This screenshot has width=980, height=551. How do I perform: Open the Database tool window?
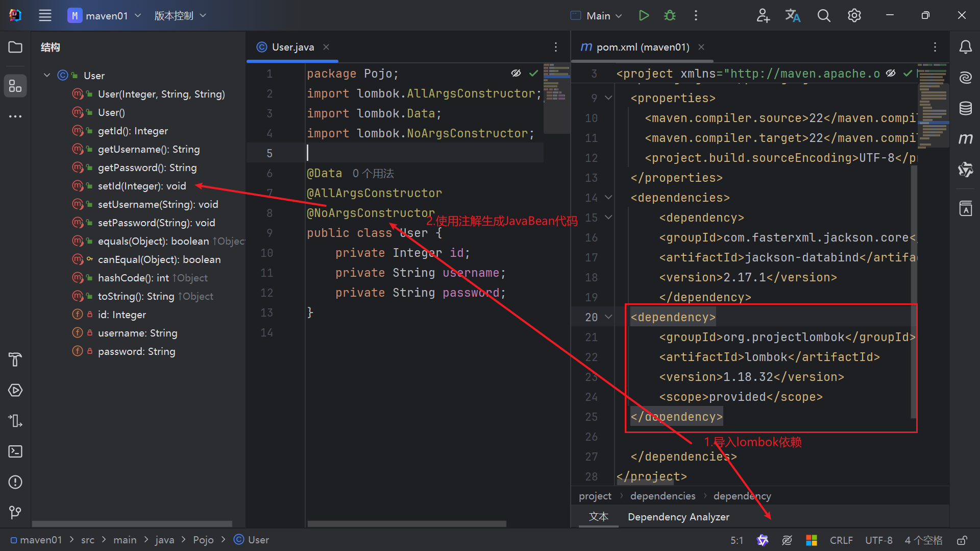(965, 108)
